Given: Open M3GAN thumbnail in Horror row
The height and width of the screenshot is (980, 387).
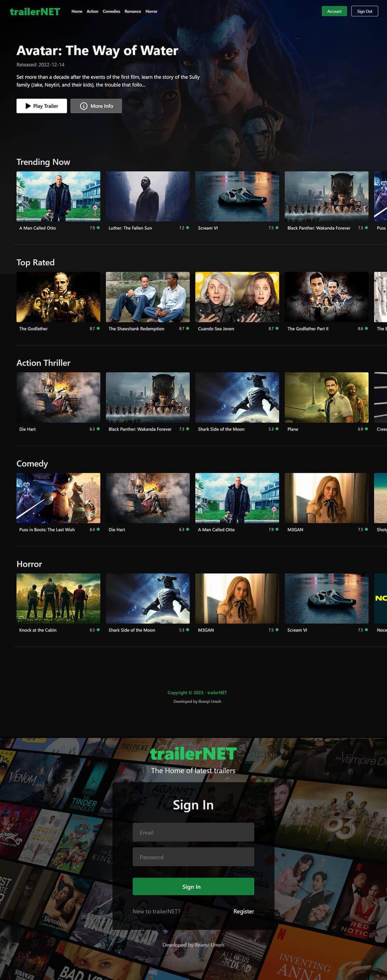Looking at the screenshot, I should point(237,598).
